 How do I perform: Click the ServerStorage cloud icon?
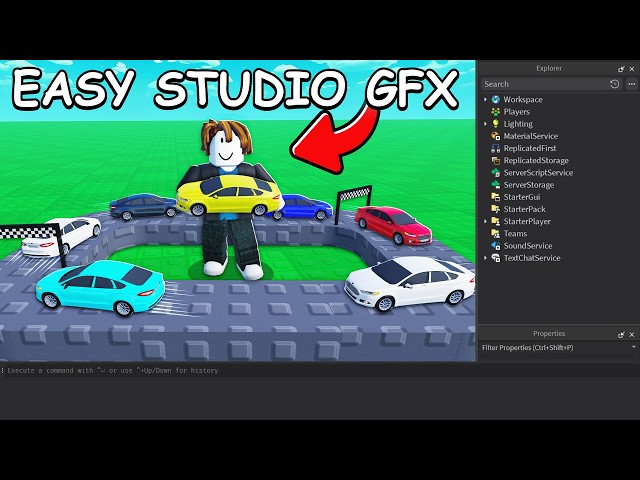click(x=496, y=185)
